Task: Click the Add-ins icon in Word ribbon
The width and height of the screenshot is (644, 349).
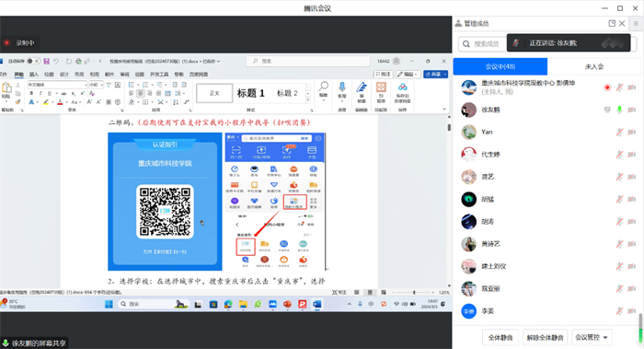Action: click(381, 87)
